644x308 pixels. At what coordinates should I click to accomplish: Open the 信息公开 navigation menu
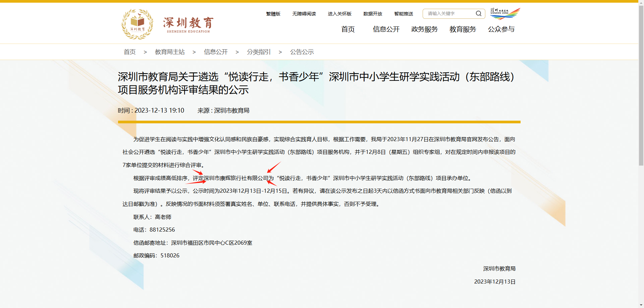pos(386,29)
